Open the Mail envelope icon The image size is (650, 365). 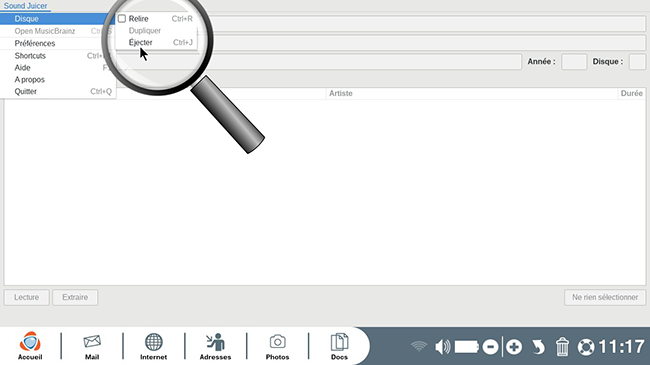(92, 346)
